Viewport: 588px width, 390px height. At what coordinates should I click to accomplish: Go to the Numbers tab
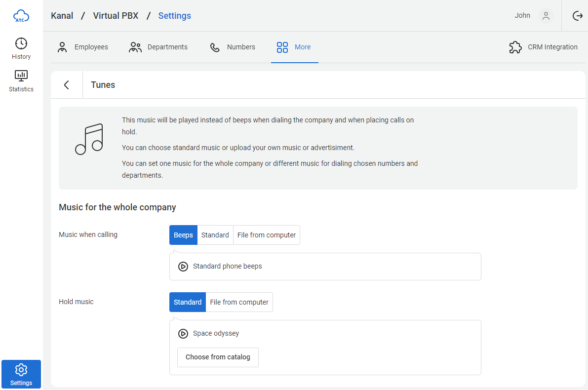point(233,47)
